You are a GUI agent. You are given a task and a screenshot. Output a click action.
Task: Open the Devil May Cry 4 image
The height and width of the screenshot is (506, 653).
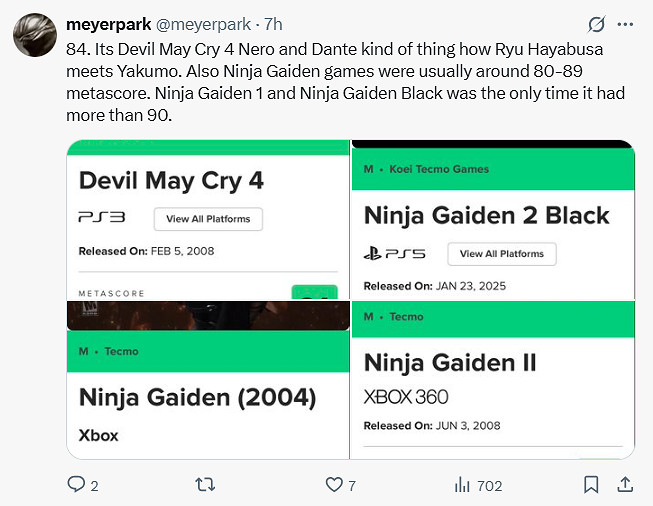tap(207, 220)
